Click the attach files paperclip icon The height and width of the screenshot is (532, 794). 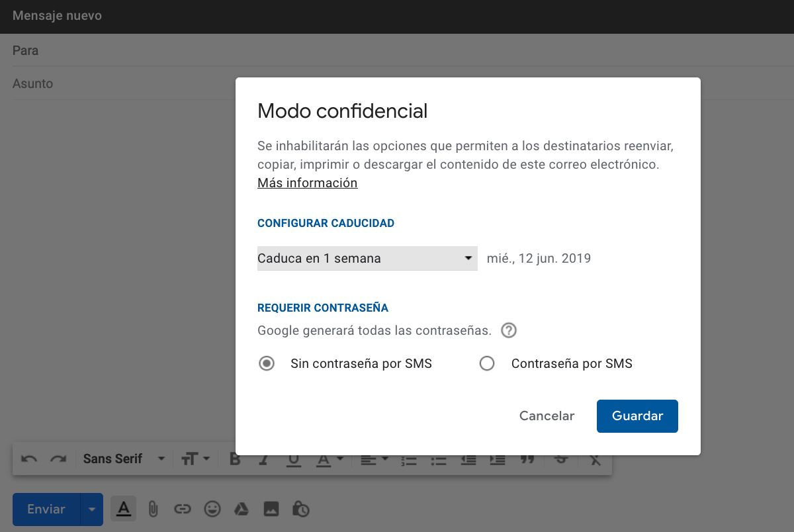click(153, 509)
